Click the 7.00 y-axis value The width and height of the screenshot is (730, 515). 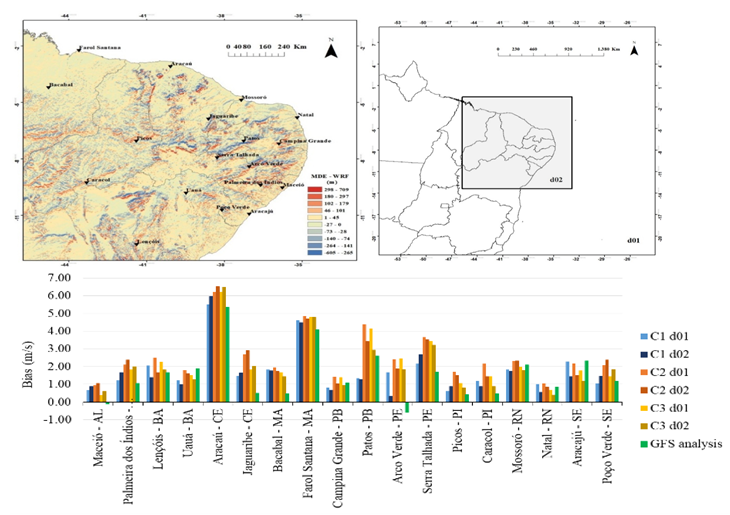tap(59, 278)
